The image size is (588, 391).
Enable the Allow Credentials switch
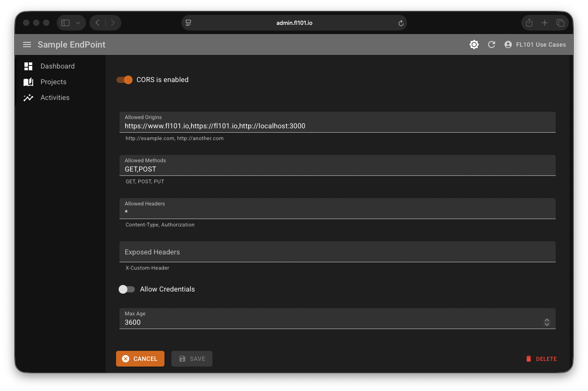(126, 289)
